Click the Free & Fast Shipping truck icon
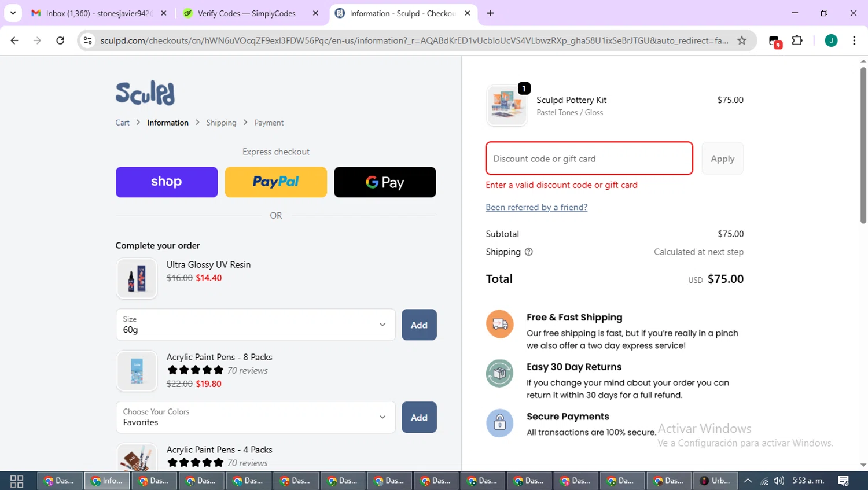The width and height of the screenshot is (868, 490). [500, 325]
